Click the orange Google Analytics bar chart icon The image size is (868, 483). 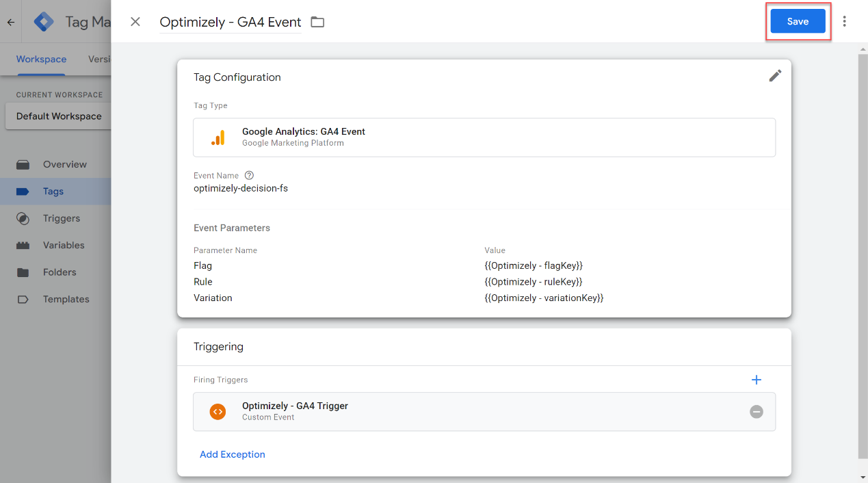(x=218, y=138)
